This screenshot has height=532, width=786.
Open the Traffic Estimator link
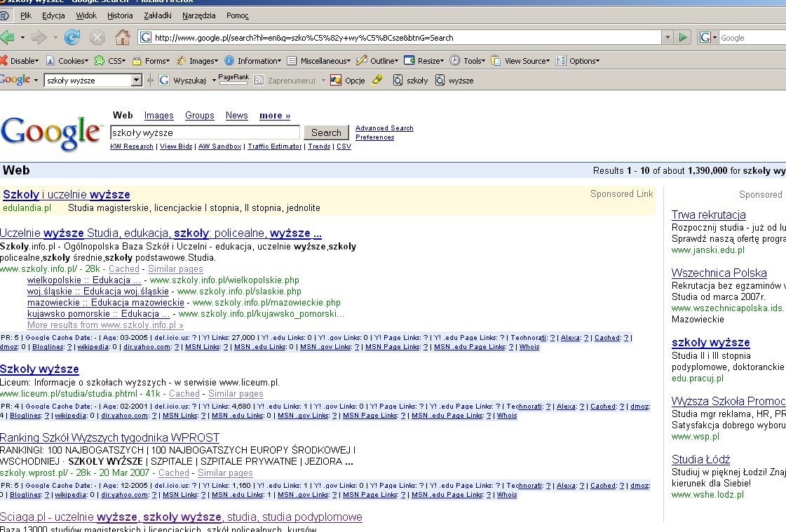click(275, 146)
